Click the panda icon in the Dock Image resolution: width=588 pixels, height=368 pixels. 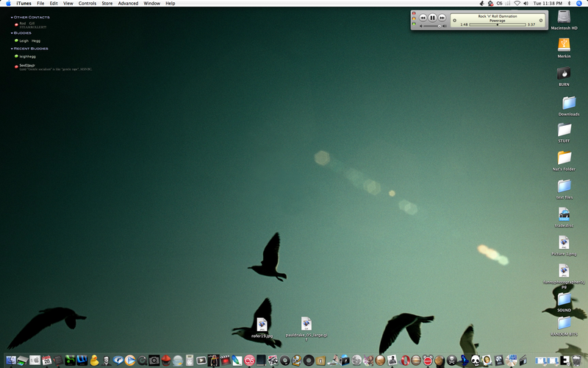click(476, 361)
